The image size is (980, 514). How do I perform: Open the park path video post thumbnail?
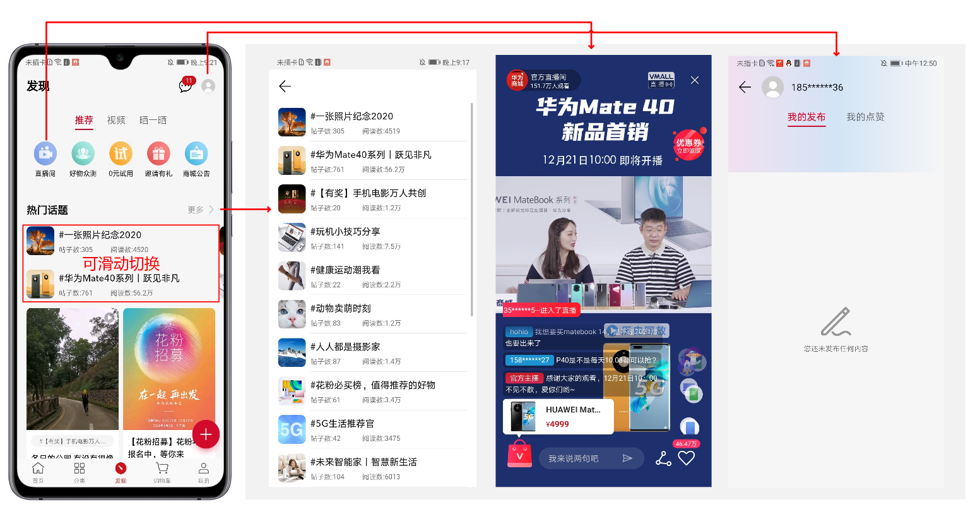pyautogui.click(x=73, y=369)
